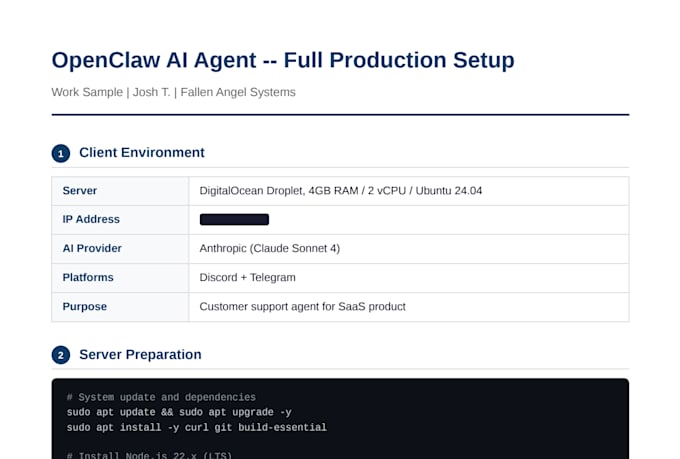Click the number 2 badge beside Server Preparation
The image size is (680, 459).
pyautogui.click(x=61, y=355)
